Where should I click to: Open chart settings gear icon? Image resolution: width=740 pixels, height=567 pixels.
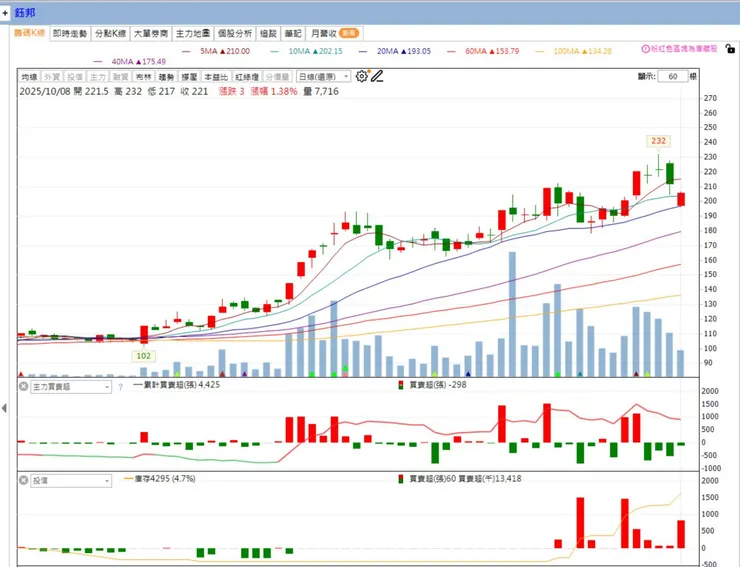[362, 76]
